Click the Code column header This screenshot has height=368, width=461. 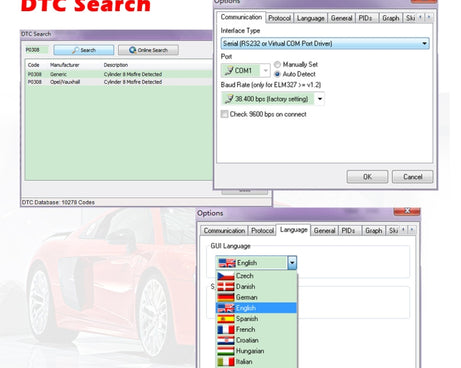34,65
